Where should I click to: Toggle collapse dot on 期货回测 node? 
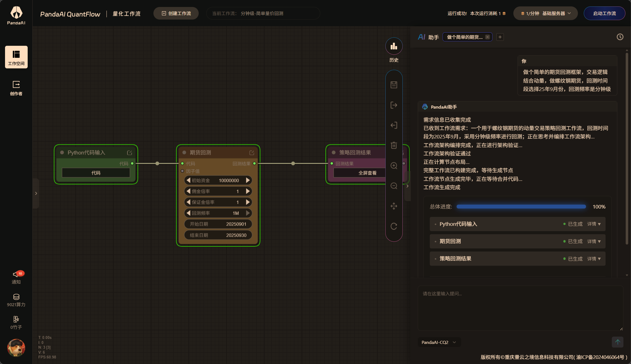coord(184,152)
